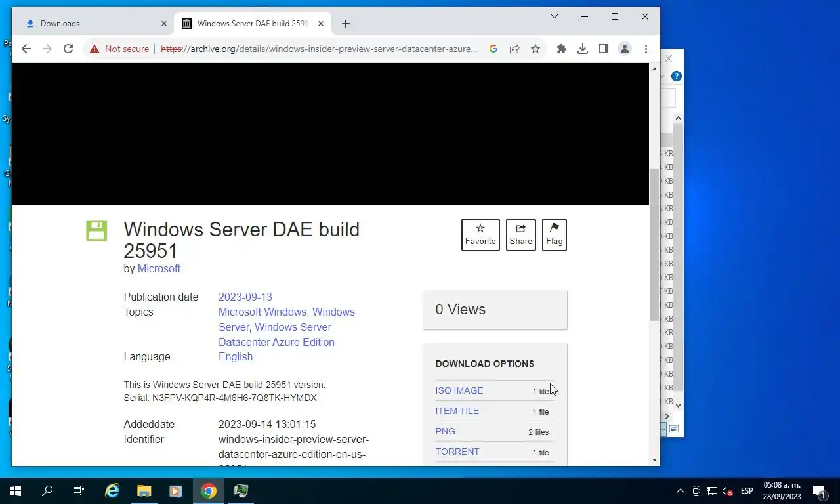Open a new browser tab
Screen dimensions: 840x504
[x=346, y=24]
